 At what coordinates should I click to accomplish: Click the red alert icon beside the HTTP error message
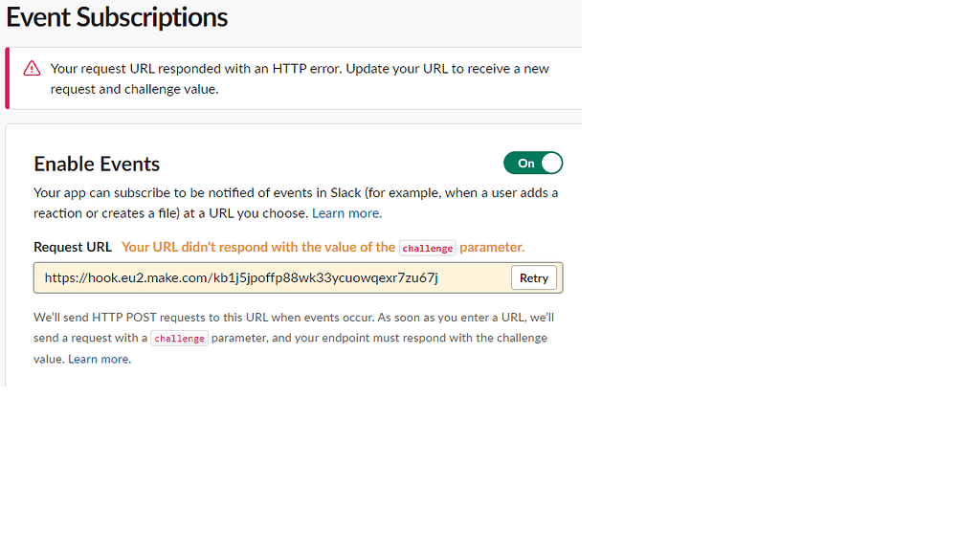point(32,68)
